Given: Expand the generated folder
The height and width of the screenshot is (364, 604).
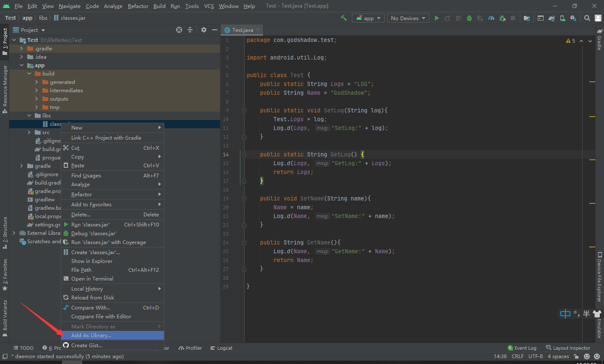Looking at the screenshot, I should point(36,82).
